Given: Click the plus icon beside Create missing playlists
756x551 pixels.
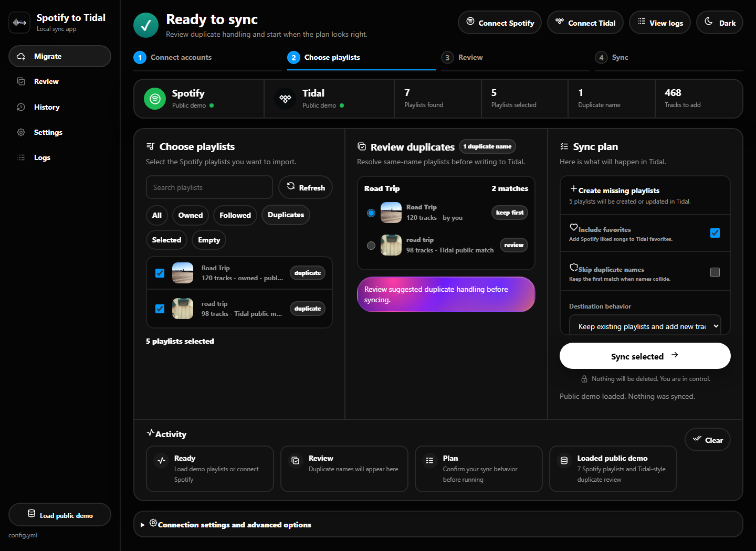Looking at the screenshot, I should click(x=574, y=188).
